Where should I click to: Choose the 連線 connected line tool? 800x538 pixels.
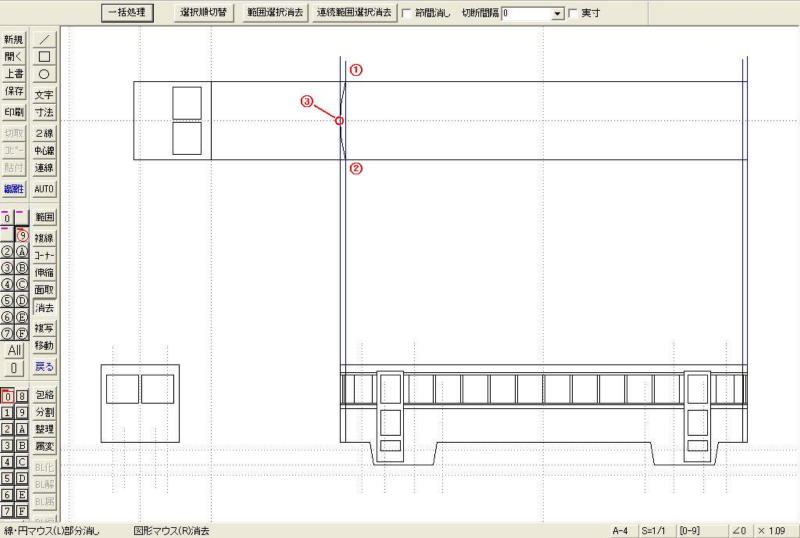[44, 168]
